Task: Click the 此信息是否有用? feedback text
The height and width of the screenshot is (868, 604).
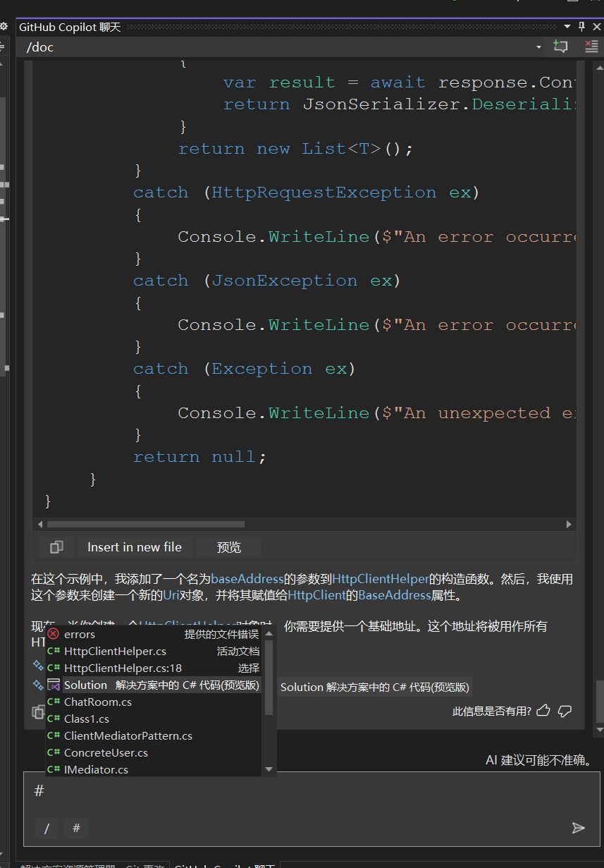Action: coord(492,711)
